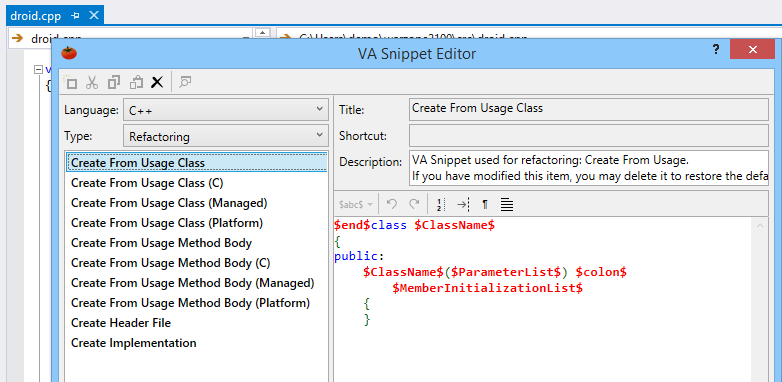Select Create From Usage Method Body (Managed)
Screen dimensions: 782x382
(x=196, y=283)
